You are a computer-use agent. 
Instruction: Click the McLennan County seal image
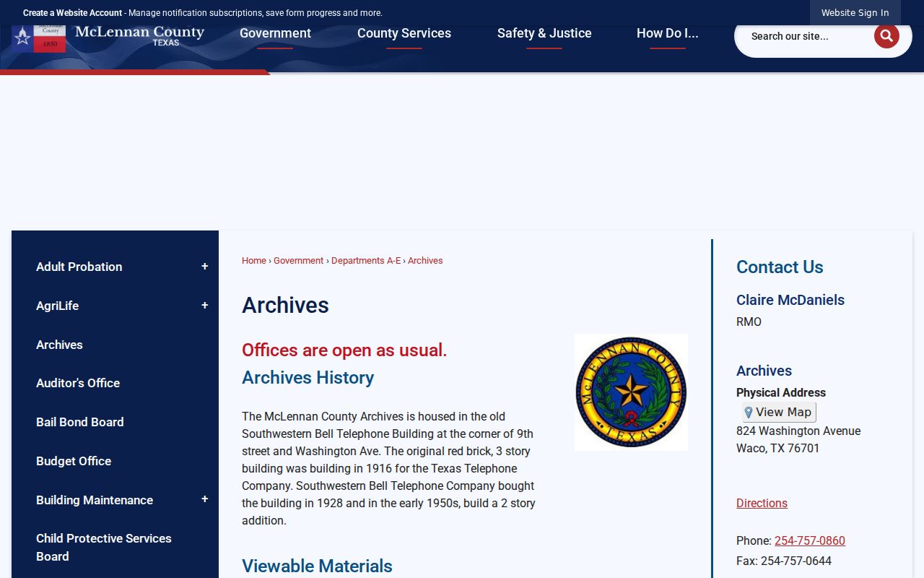coord(631,392)
